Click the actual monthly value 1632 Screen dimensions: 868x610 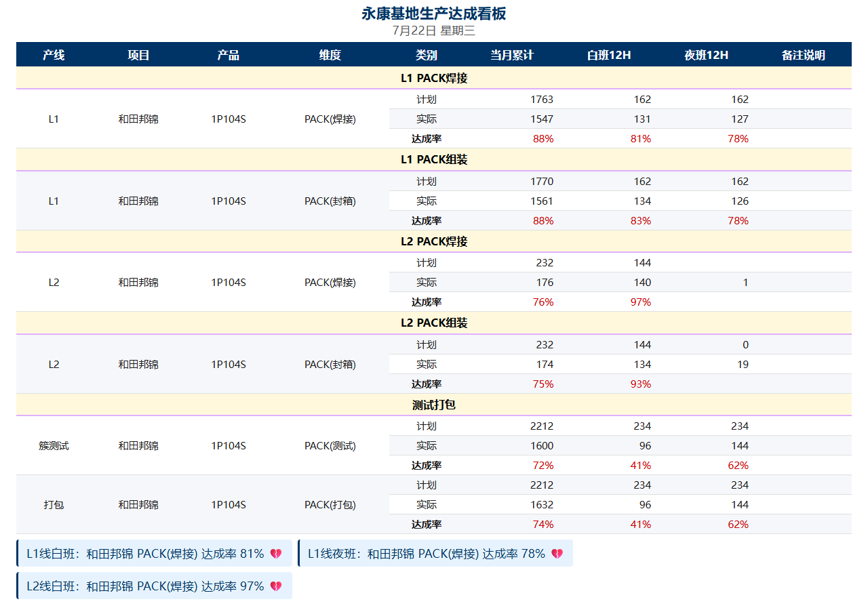point(542,505)
